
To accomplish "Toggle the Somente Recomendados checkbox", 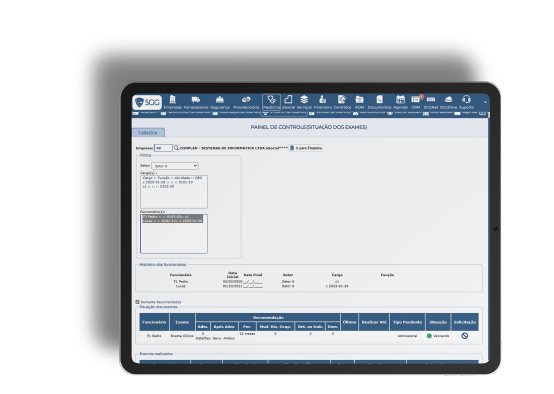I will (x=137, y=302).
